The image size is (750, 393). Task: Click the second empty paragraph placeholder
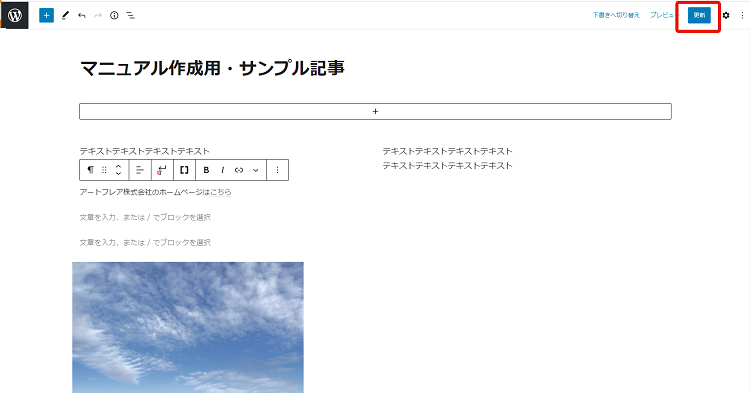point(145,243)
